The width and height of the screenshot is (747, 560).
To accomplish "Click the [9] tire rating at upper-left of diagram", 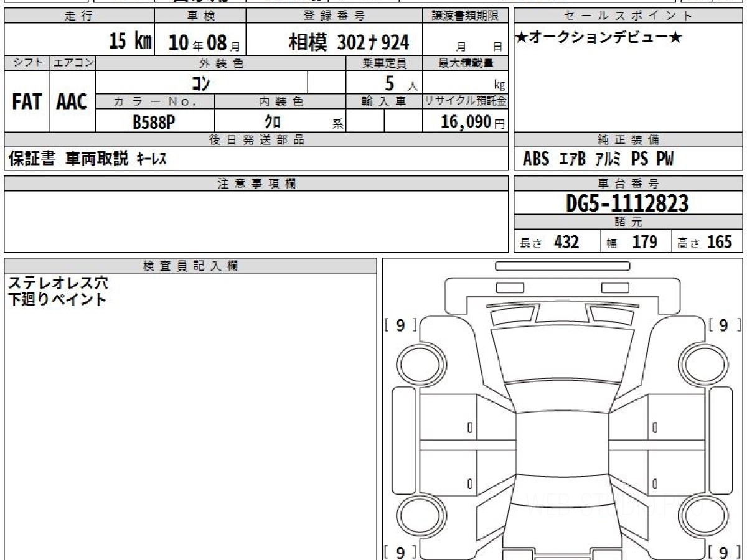I will (400, 325).
